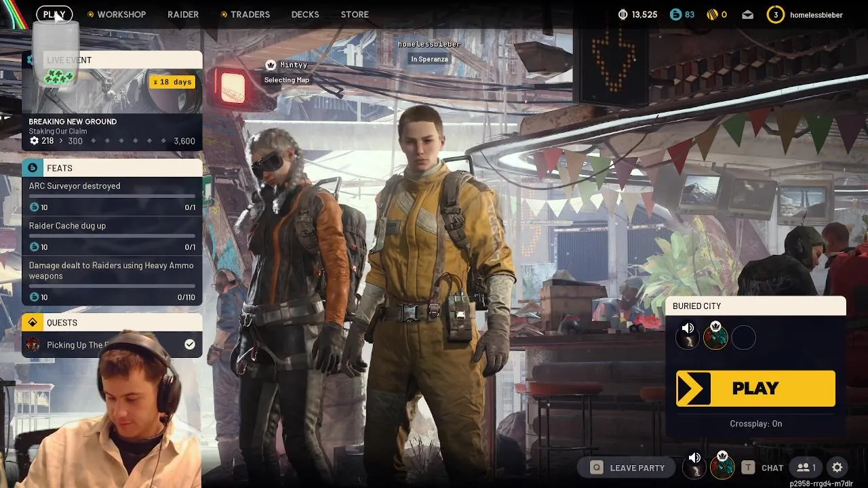Click the Q key hint icon
The image size is (868, 488).
click(597, 468)
